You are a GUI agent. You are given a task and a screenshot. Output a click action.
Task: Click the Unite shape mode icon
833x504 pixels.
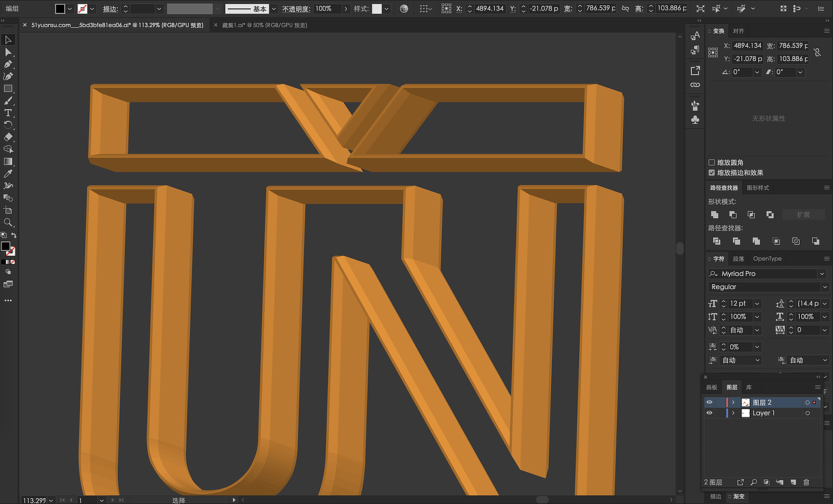coord(715,215)
